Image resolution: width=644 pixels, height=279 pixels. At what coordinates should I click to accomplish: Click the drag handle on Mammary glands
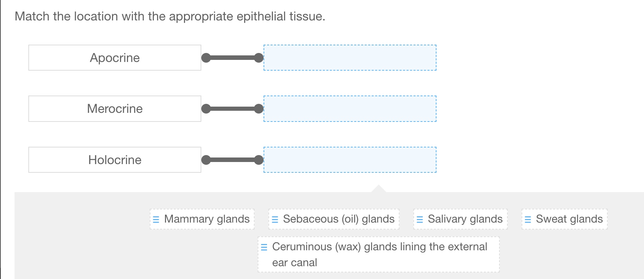pyautogui.click(x=156, y=219)
